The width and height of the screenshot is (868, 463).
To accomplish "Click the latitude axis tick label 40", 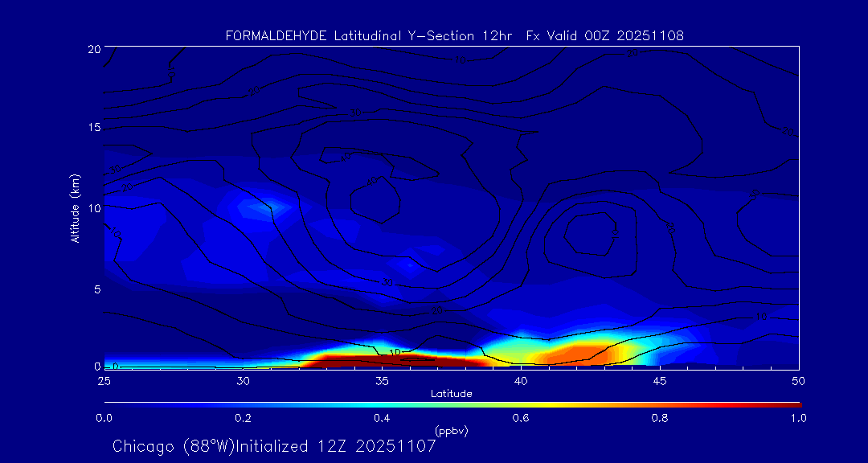I will (520, 381).
